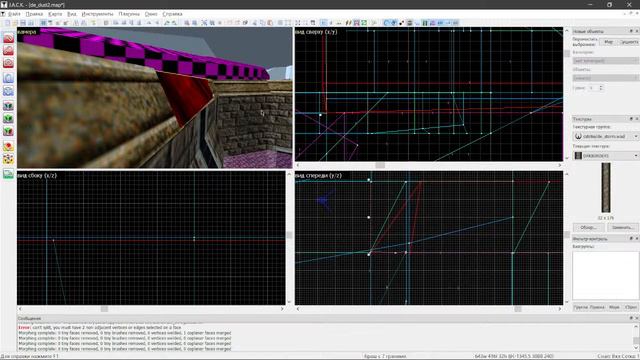
Task: Close the Текстуры panel
Action: [x=636, y=119]
